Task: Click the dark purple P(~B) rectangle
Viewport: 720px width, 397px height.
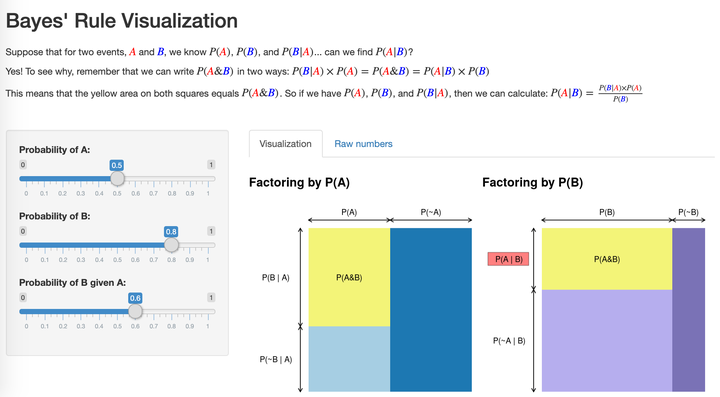Action: [x=688, y=310]
